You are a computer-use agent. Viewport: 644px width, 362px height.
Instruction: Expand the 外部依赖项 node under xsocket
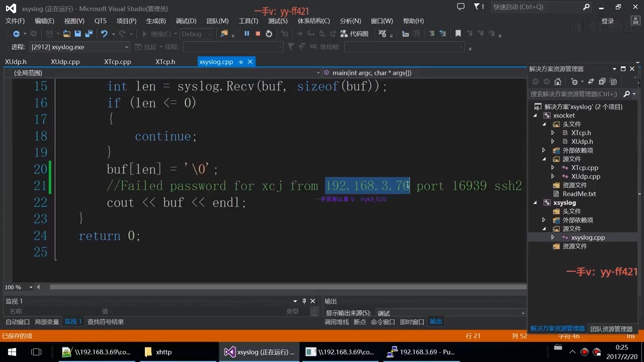tap(544, 150)
